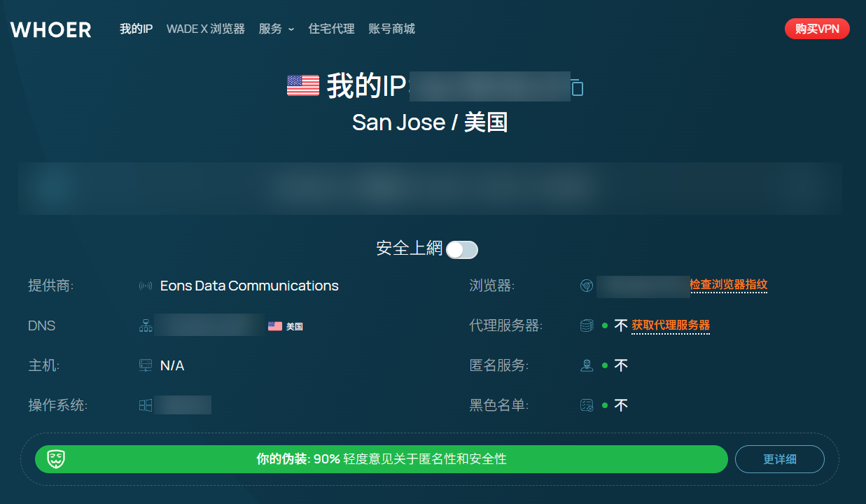Image resolution: width=866 pixels, height=504 pixels.
Task: Click the blacklist icon
Action: [x=587, y=405]
